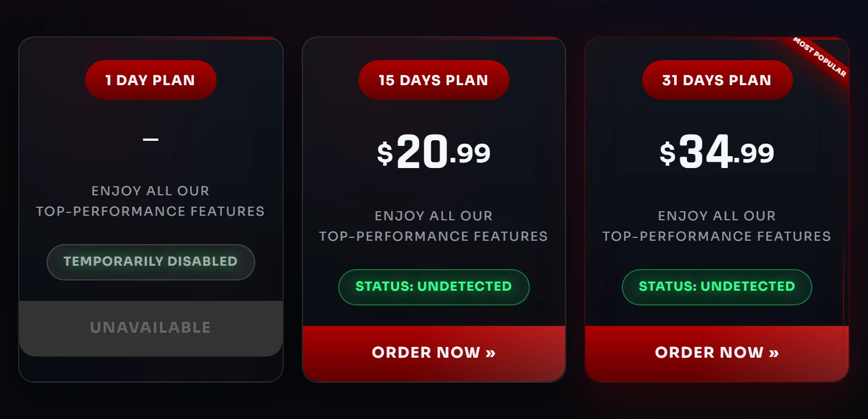Click the features text in 15 Days card
The height and width of the screenshot is (419, 868).
(433, 226)
